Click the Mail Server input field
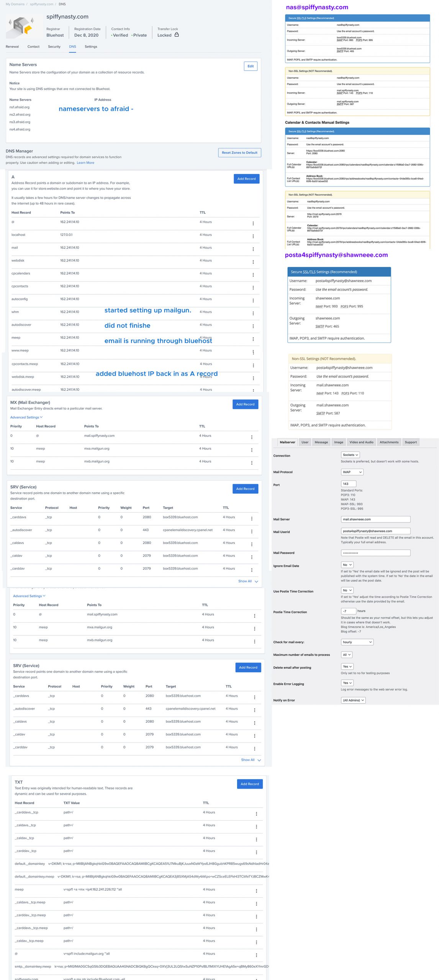439x980 pixels. [375, 519]
